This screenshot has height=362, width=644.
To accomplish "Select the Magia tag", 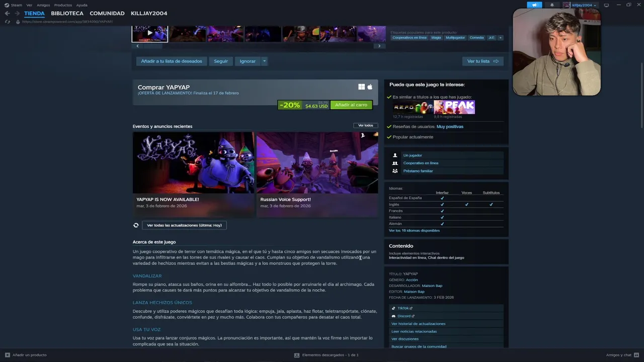I will [436, 38].
